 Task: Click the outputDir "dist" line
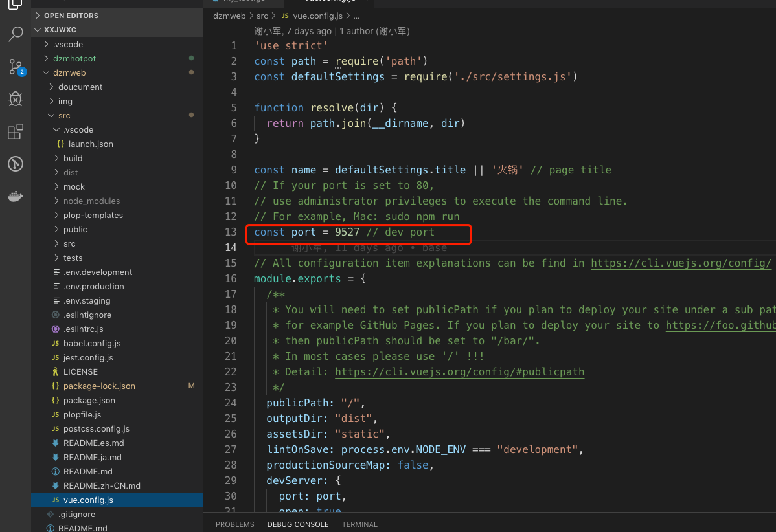coord(322,418)
